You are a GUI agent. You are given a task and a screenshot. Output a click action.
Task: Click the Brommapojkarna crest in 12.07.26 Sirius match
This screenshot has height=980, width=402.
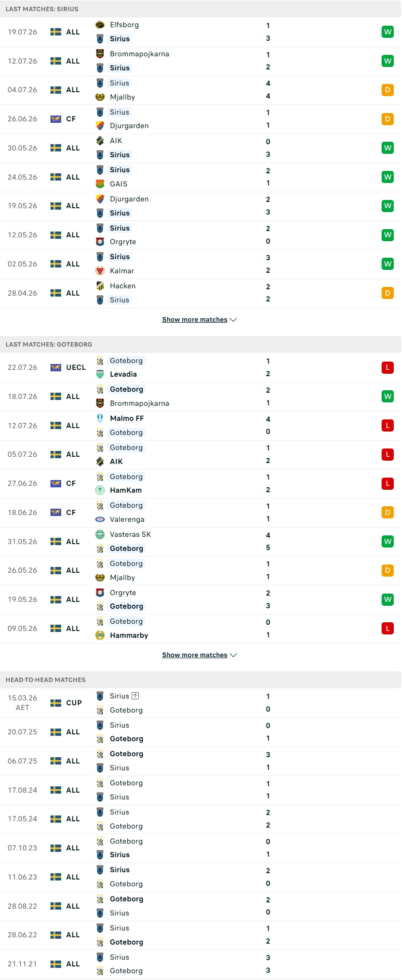click(x=100, y=54)
